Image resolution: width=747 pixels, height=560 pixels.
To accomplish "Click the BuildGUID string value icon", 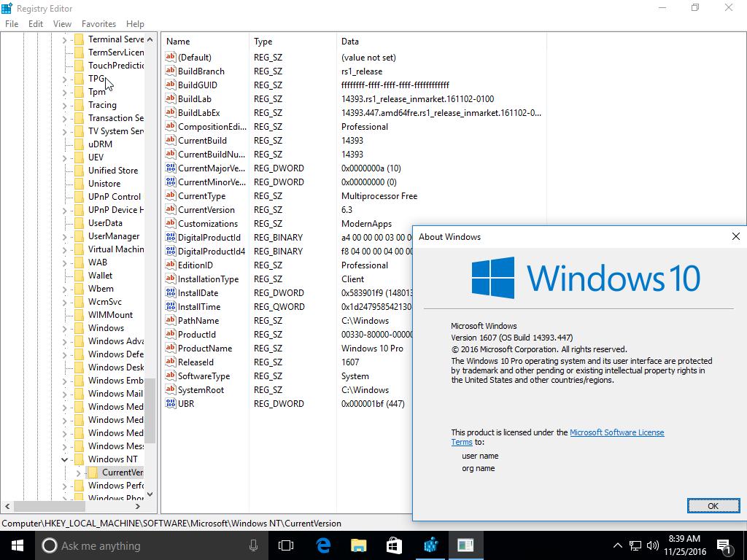I will [x=171, y=85].
